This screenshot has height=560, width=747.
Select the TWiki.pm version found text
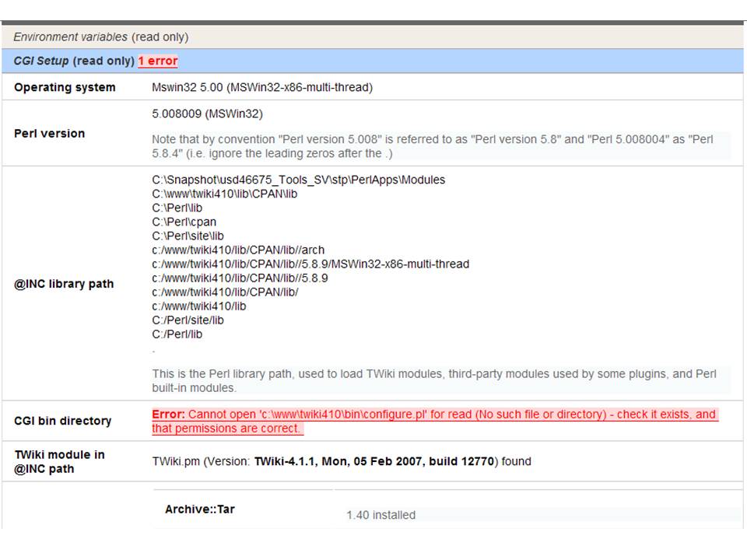(341, 461)
